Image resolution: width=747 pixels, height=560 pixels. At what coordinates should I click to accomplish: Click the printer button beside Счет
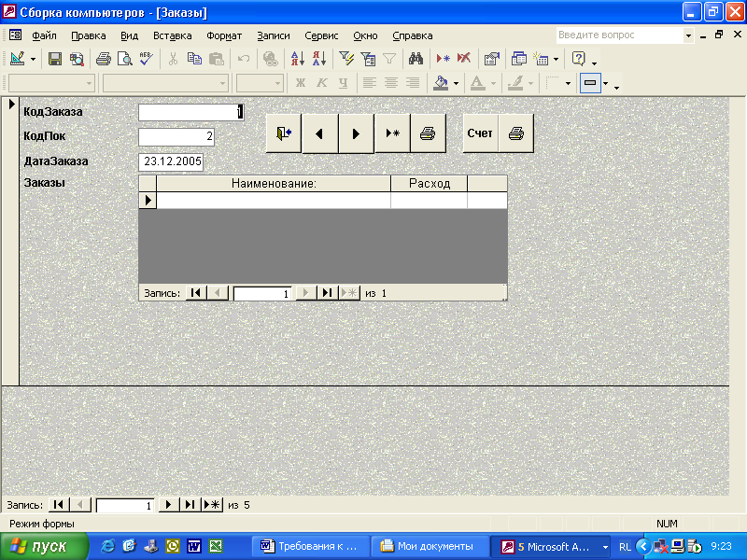pos(516,133)
